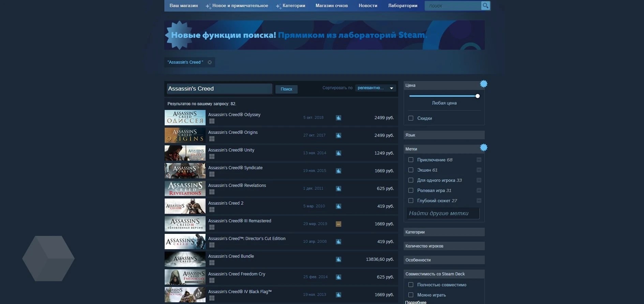Image resolution: width=644 pixels, height=304 pixels.
Task: Click the review thumbs-up icon for Origins
Action: (x=339, y=135)
